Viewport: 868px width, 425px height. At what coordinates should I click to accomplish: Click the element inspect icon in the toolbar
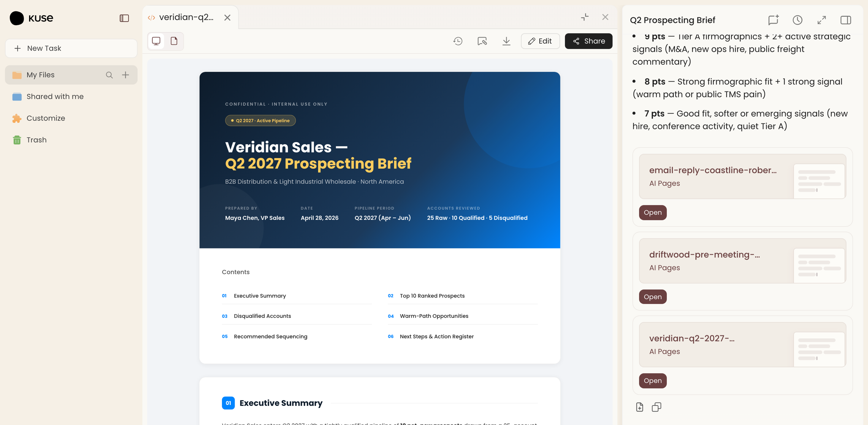(x=482, y=41)
